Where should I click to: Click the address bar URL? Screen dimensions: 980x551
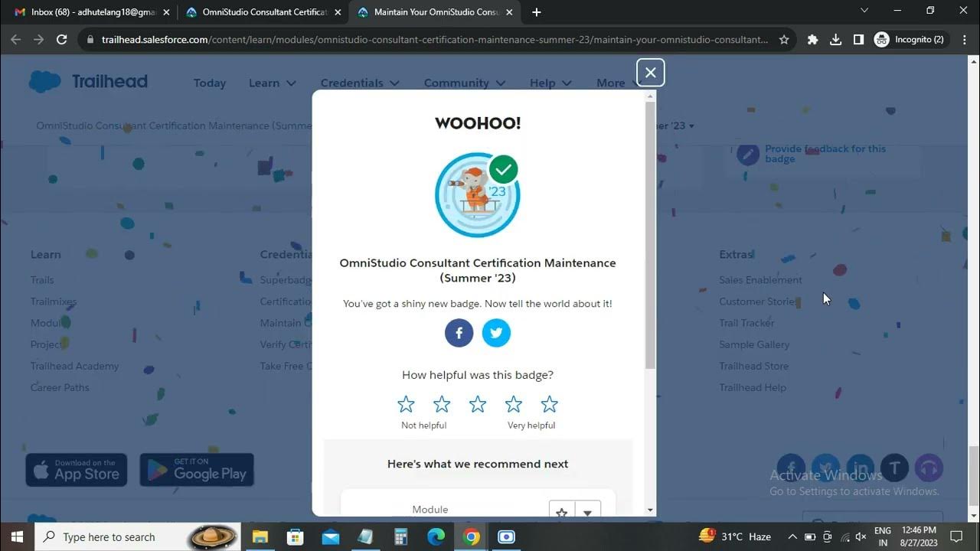point(435,40)
